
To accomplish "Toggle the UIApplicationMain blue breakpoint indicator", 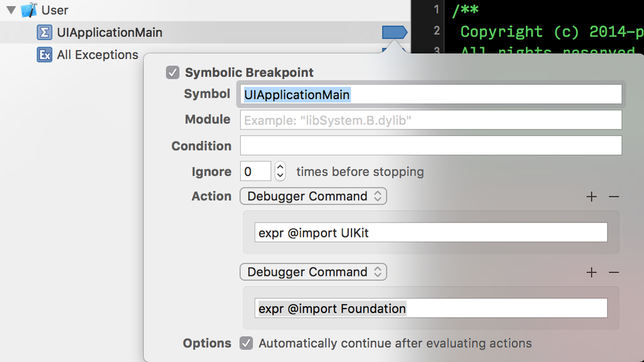I will (x=394, y=33).
